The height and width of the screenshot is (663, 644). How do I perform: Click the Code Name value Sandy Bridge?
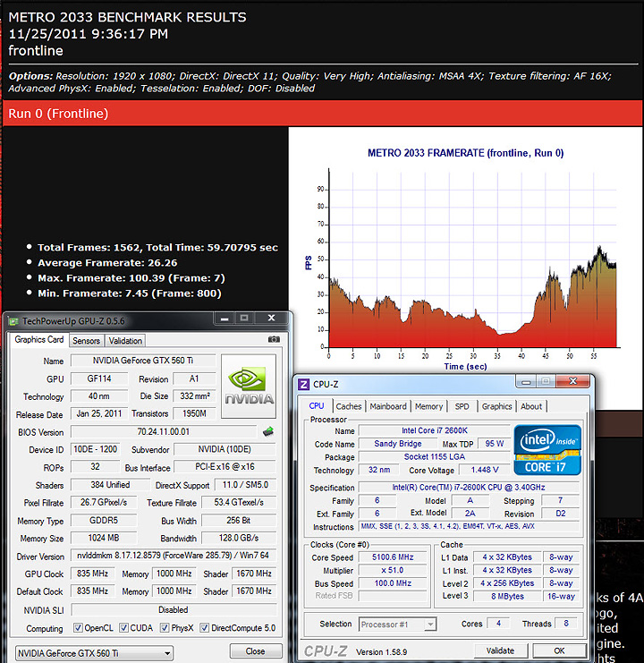398,444
